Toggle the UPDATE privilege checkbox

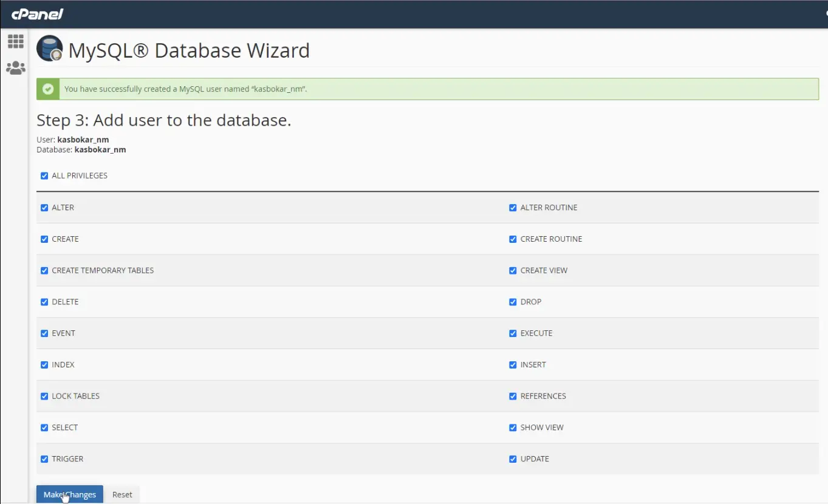pyautogui.click(x=513, y=459)
